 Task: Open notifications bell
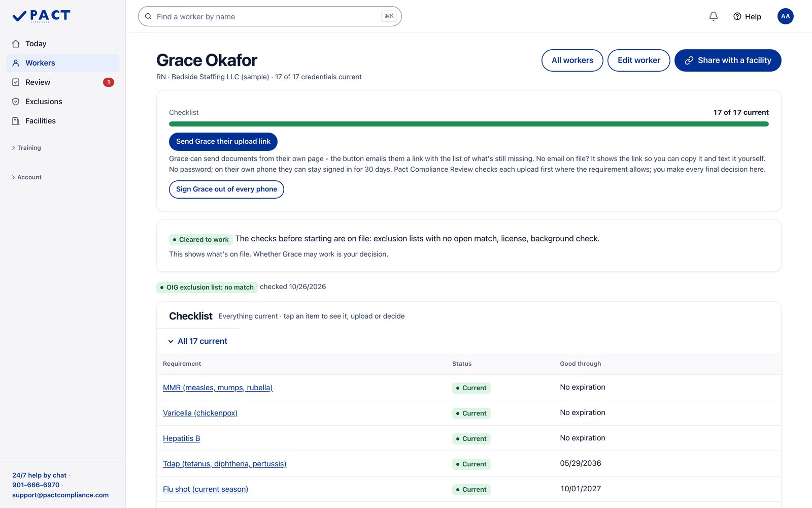[x=714, y=16]
